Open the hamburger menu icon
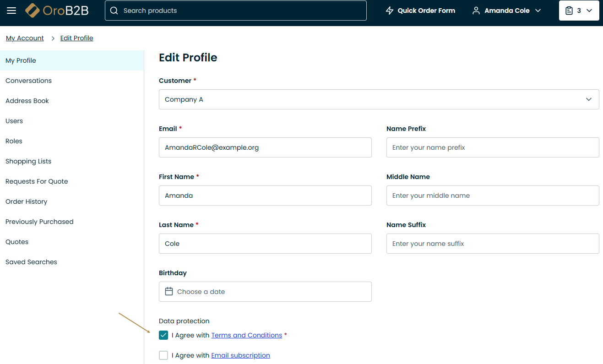This screenshot has height=364, width=603. (x=11, y=11)
